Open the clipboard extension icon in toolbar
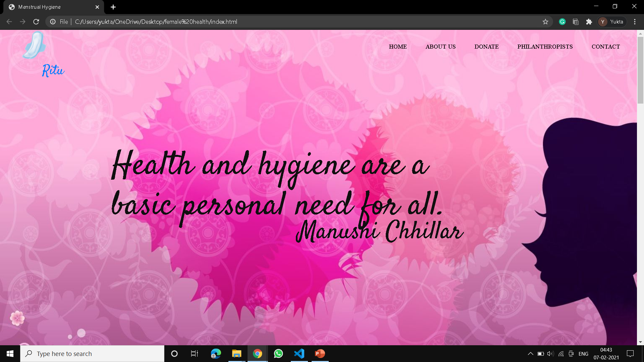 coord(576,22)
